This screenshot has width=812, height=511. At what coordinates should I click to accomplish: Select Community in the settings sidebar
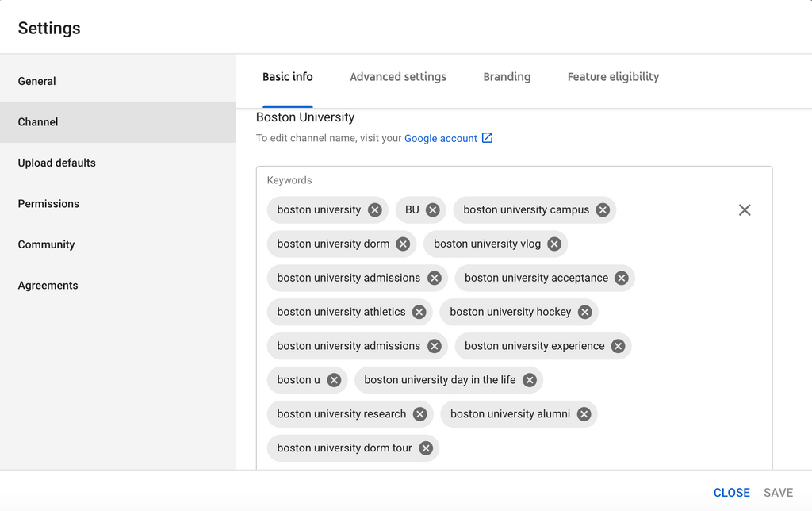(46, 244)
